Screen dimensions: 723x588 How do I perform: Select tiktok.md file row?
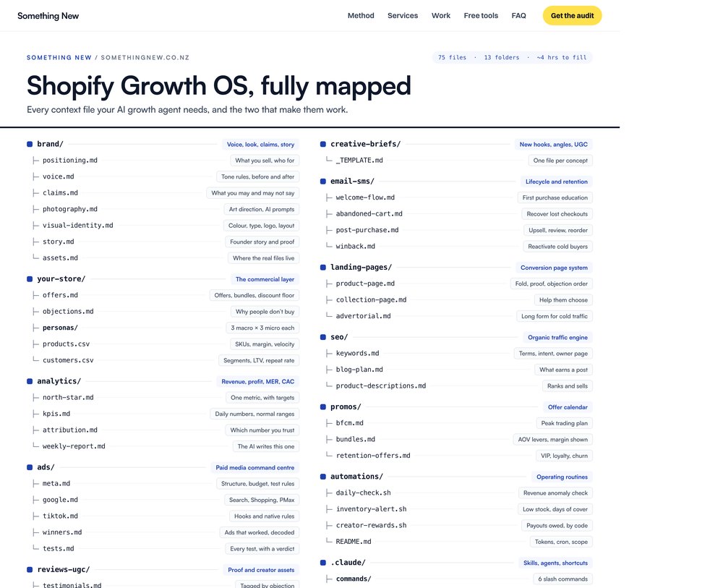tap(163, 516)
